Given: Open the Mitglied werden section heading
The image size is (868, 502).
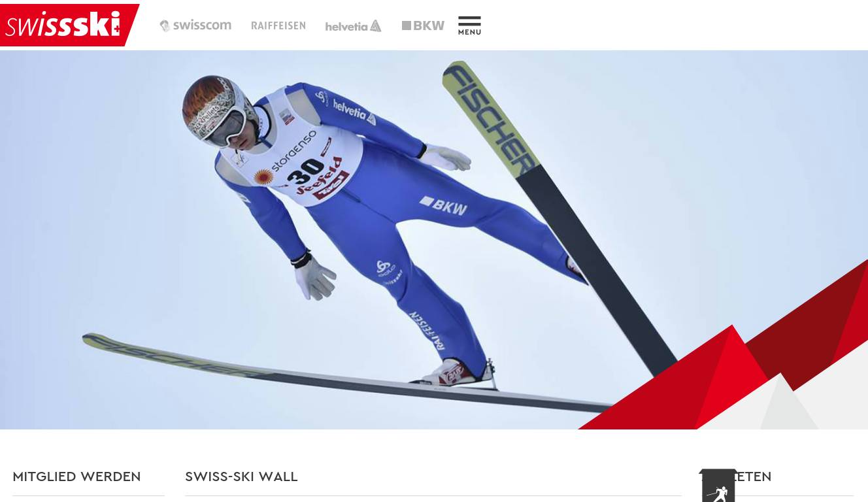Looking at the screenshot, I should (x=76, y=477).
